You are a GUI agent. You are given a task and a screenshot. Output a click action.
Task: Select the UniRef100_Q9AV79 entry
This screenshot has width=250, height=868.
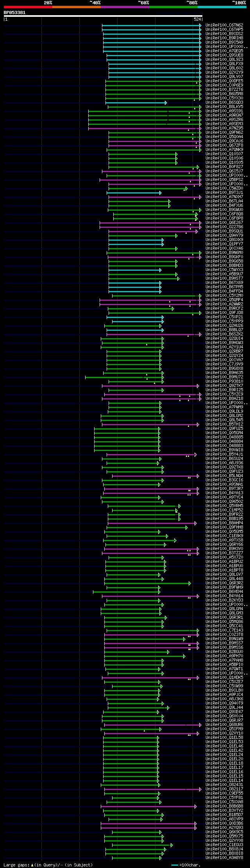pyautogui.click(x=224, y=236)
